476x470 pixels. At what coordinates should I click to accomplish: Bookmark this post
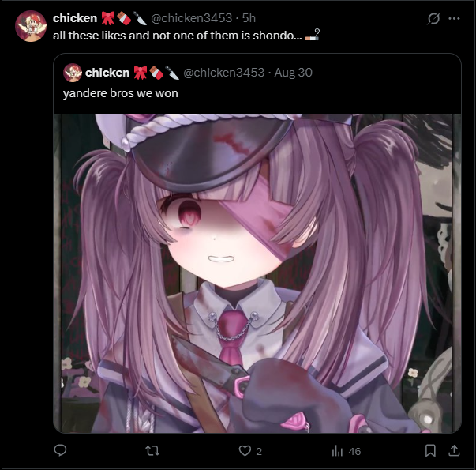pyautogui.click(x=430, y=450)
